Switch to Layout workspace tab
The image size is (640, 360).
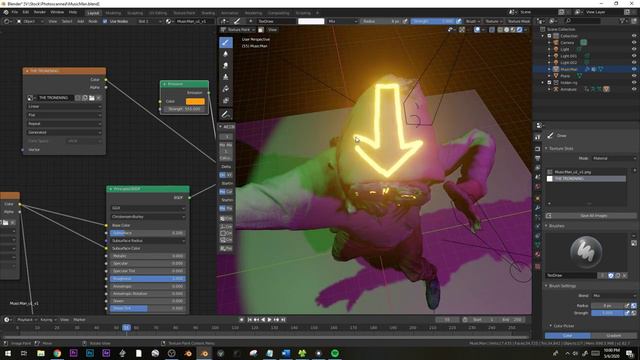point(93,13)
